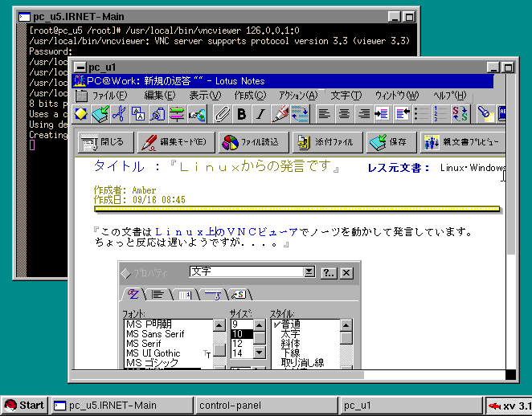Align text right with toolbar icon

[364, 114]
